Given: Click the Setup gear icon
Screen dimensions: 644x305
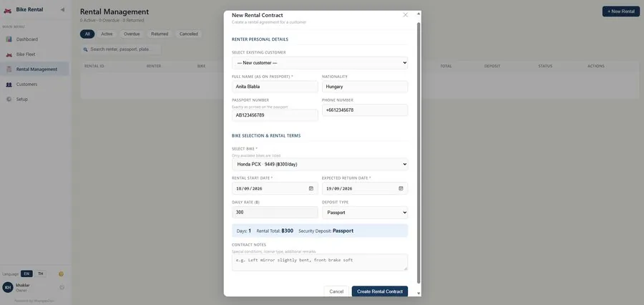Looking at the screenshot, I should click(x=9, y=99).
